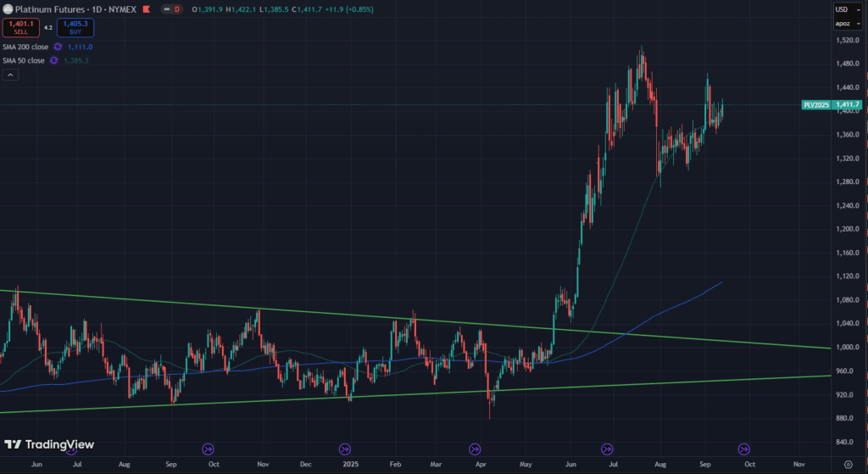Click the rollover marker near Oct 2025
The width and height of the screenshot is (868, 474).
pyautogui.click(x=743, y=449)
